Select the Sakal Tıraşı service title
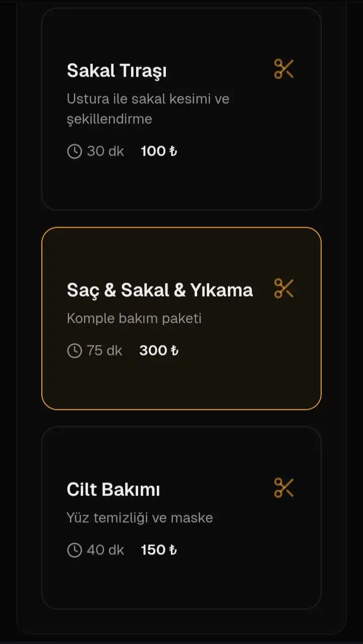The height and width of the screenshot is (644, 363). (116, 71)
